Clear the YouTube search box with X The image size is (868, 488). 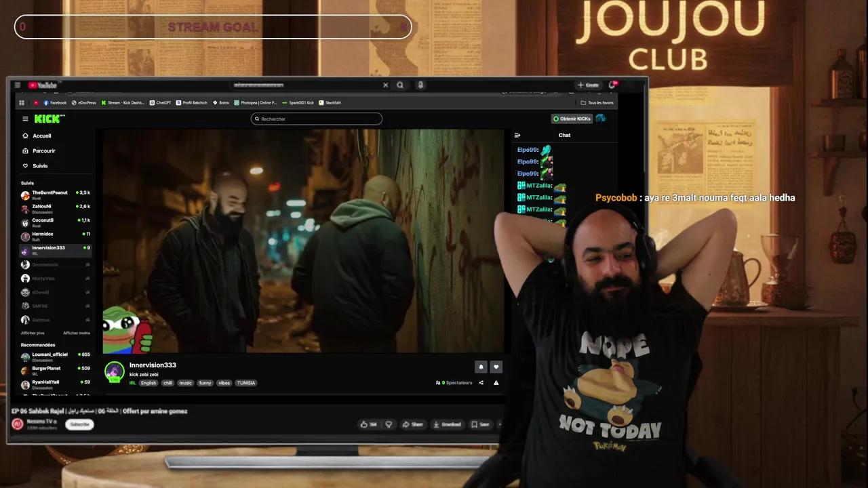click(386, 85)
